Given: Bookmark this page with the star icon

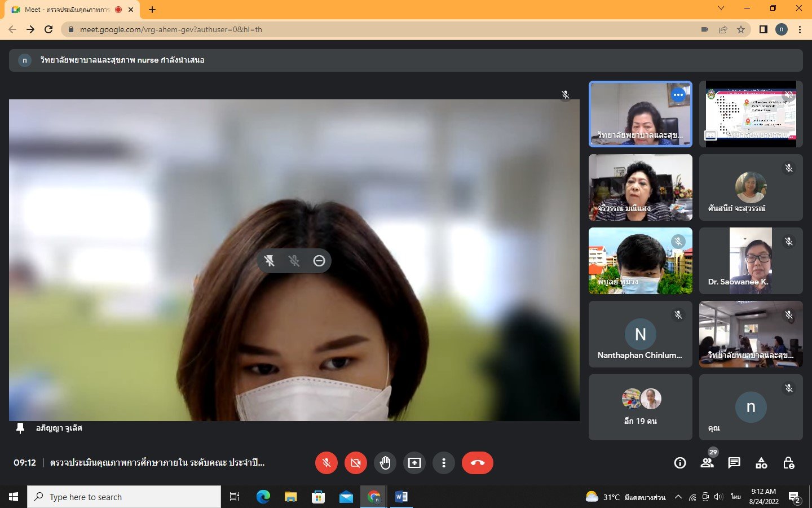Looking at the screenshot, I should click(x=741, y=29).
